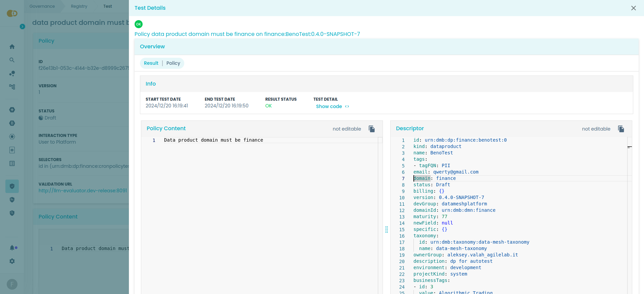
Task: Open settings gear in sidebar
Action: click(x=12, y=261)
